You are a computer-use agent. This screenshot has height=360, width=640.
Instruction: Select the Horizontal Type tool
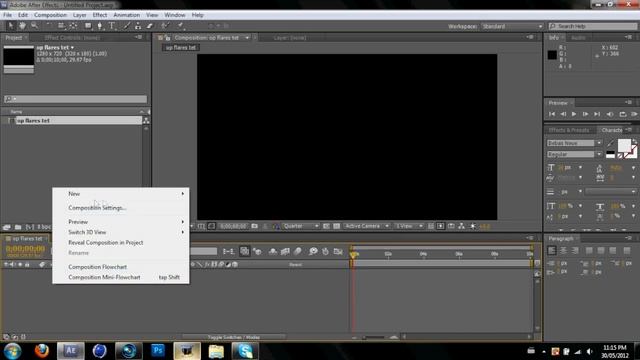(x=112, y=26)
